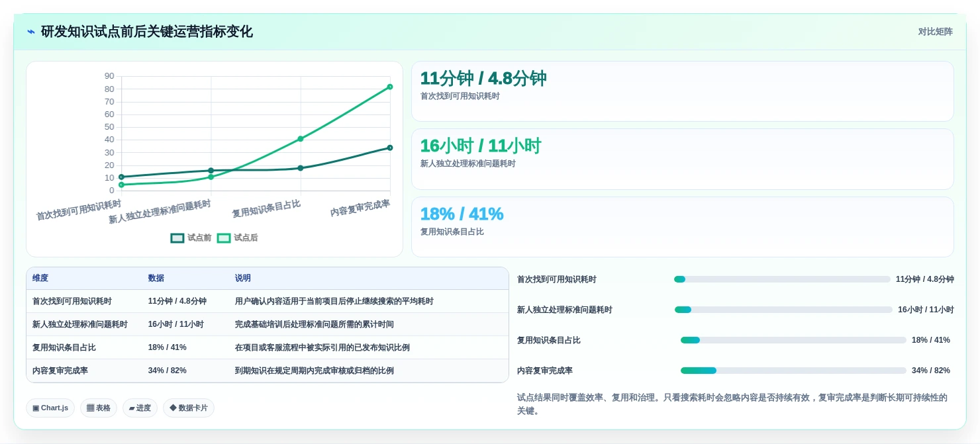This screenshot has height=444, width=980.
Task: Click chart axis label 复用知识条目占比
Action: coord(266,209)
